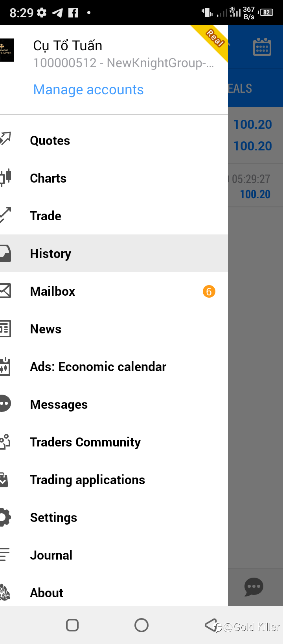
Task: Tap the News newspaper icon
Action: pyautogui.click(x=6, y=329)
